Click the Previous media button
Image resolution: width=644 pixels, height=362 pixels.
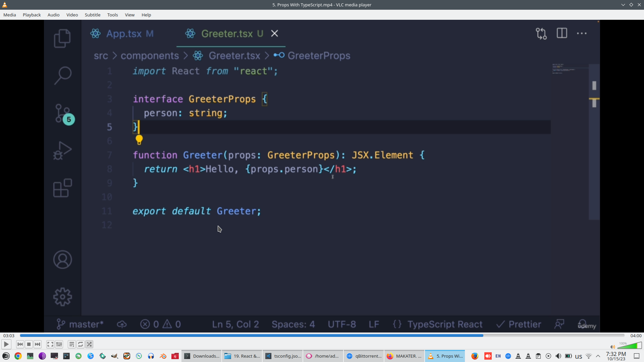(20, 344)
